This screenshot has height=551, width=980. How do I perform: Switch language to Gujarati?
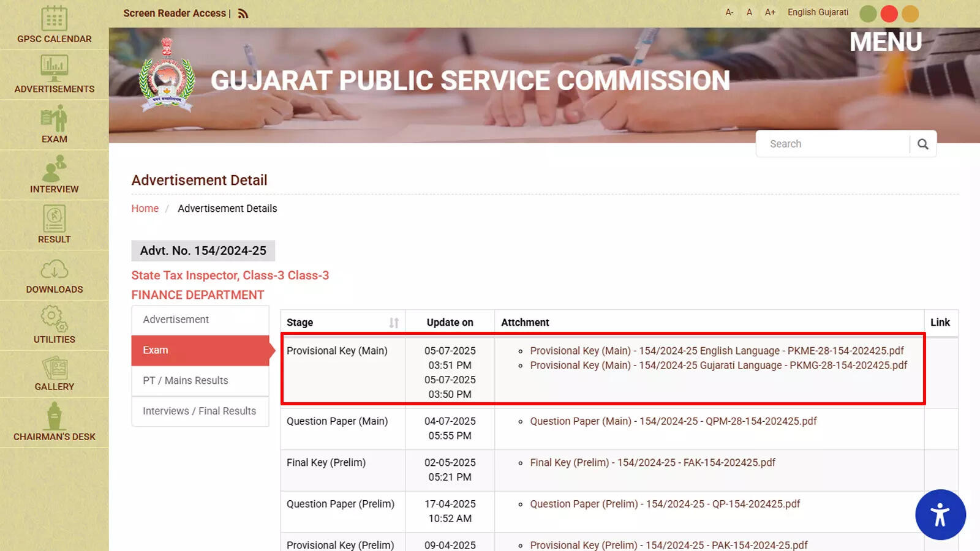[x=834, y=12]
